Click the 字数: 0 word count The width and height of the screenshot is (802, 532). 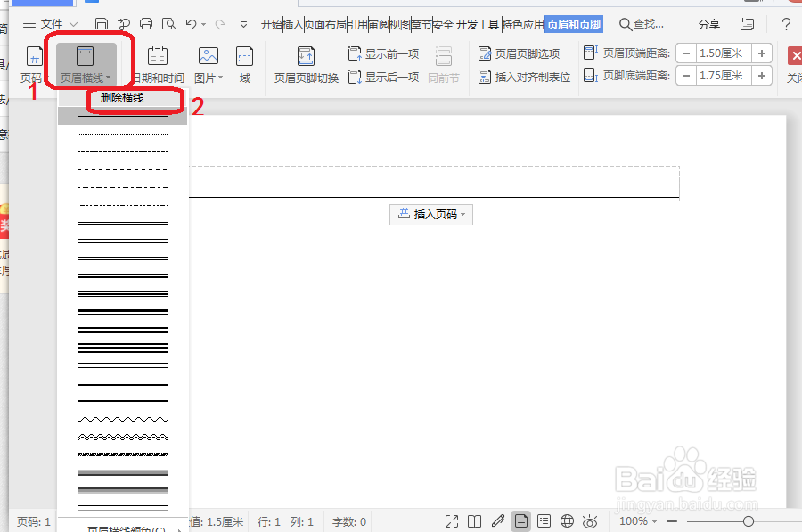pos(349,522)
